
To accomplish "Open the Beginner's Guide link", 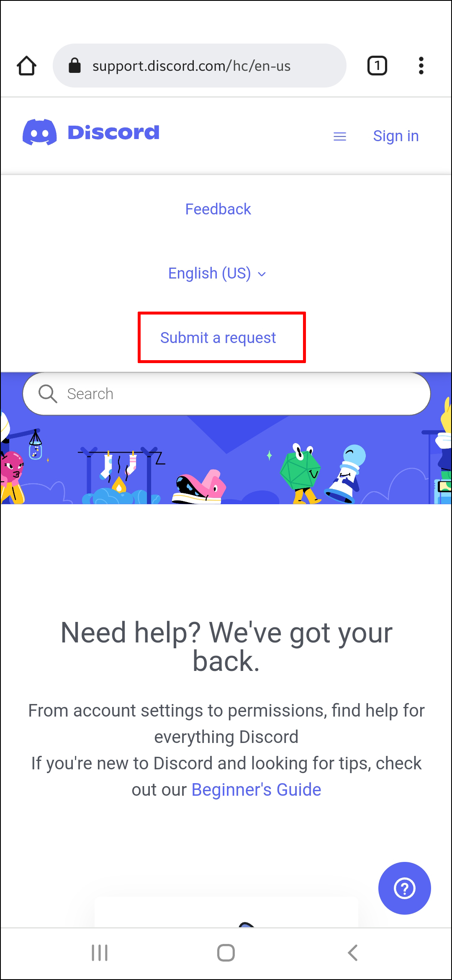I will click(x=256, y=790).
